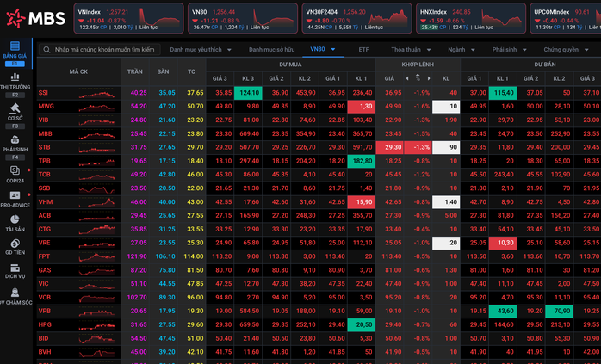Click the MWG ticker symbol
The height and width of the screenshot is (364, 601).
(x=46, y=107)
